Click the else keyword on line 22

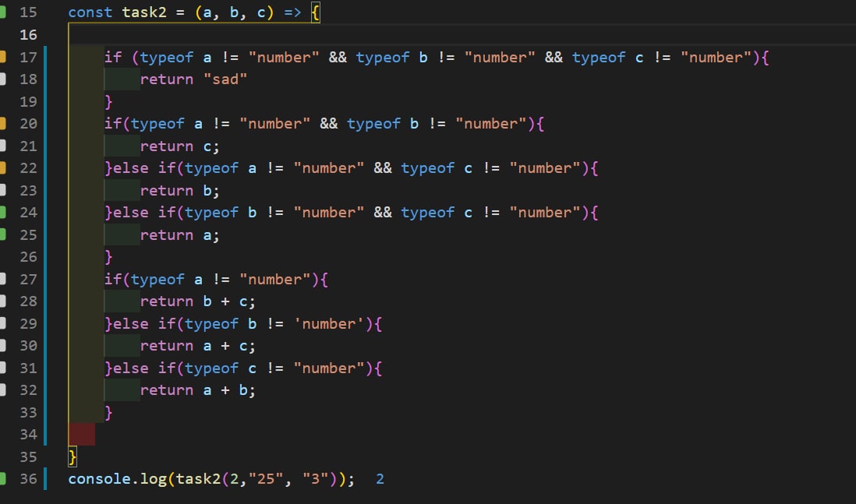click(130, 168)
